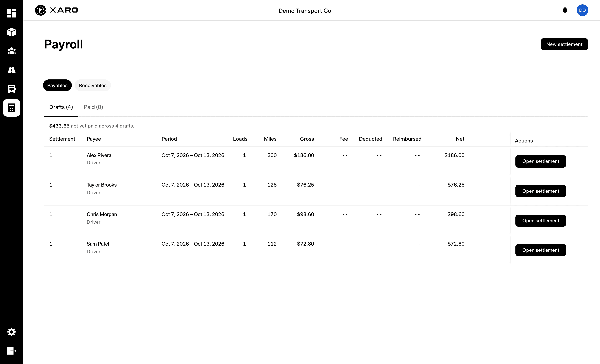Click payee name Sam Patel
This screenshot has height=364, width=600.
click(x=98, y=244)
